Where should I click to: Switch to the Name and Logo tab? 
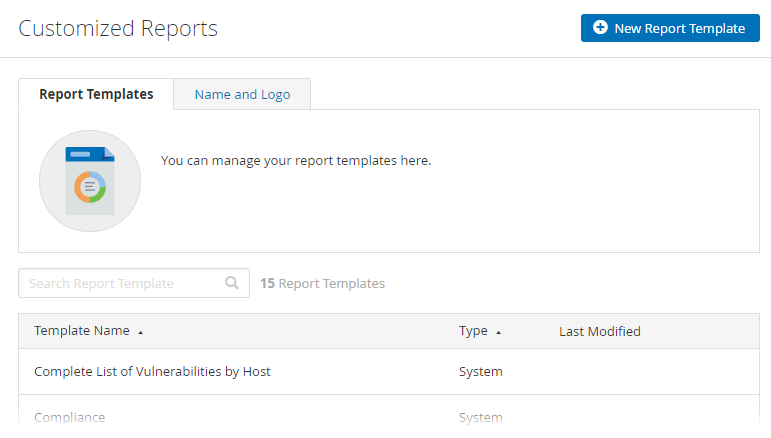pyautogui.click(x=242, y=94)
